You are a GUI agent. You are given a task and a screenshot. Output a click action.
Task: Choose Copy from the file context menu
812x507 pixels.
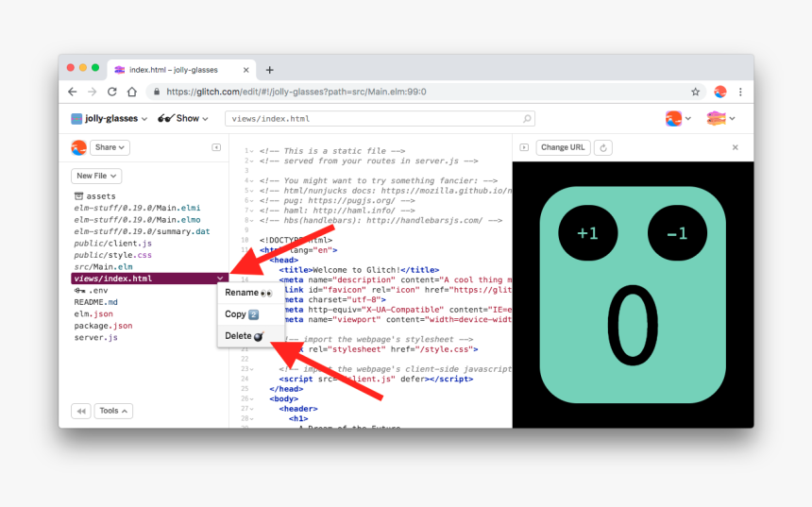point(250,314)
